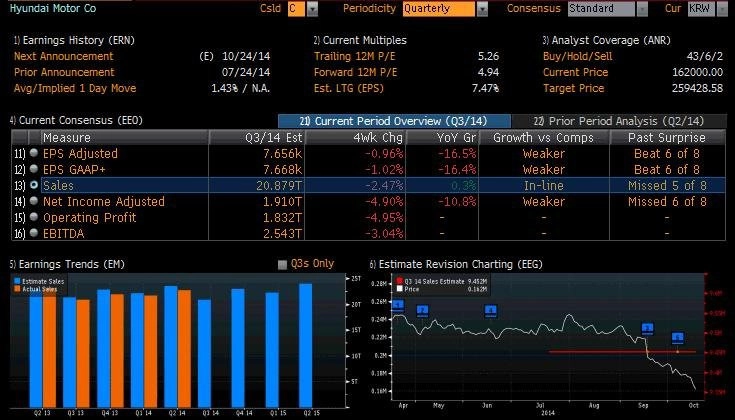Click the Prior Announcement date 07/24/14

[x=246, y=72]
